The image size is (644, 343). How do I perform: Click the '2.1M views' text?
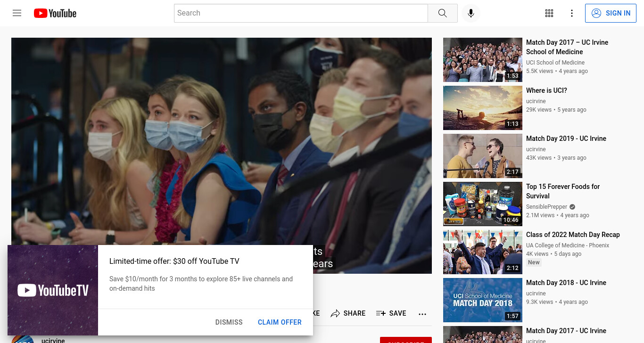coord(540,215)
